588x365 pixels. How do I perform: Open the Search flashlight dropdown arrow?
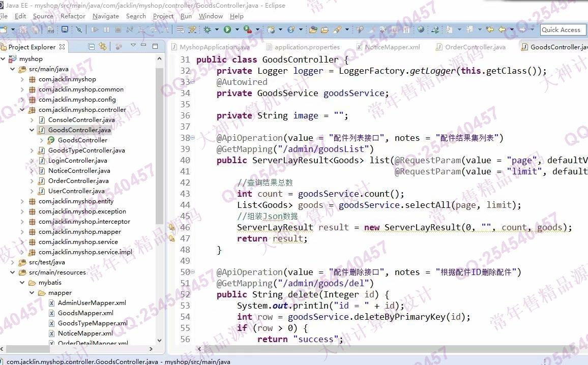(x=347, y=29)
